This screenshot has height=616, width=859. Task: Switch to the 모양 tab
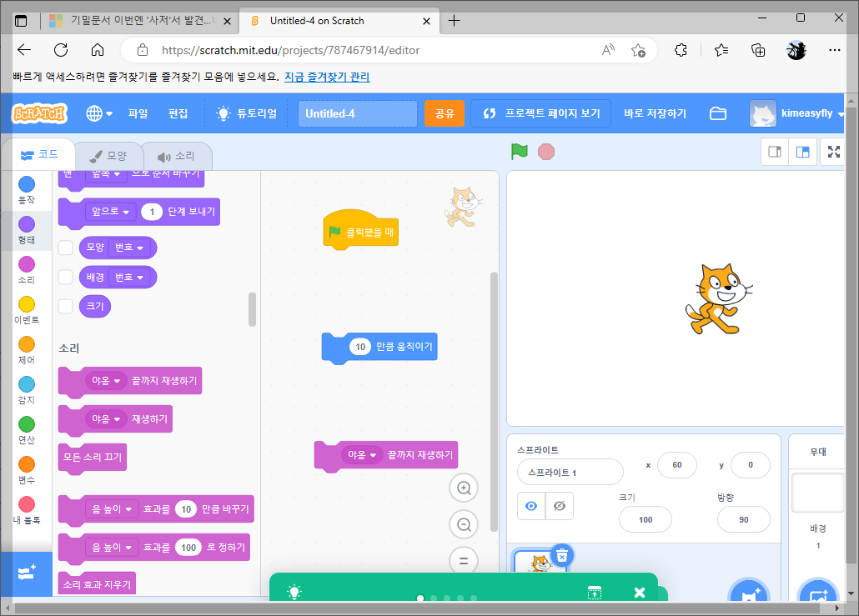coord(108,156)
